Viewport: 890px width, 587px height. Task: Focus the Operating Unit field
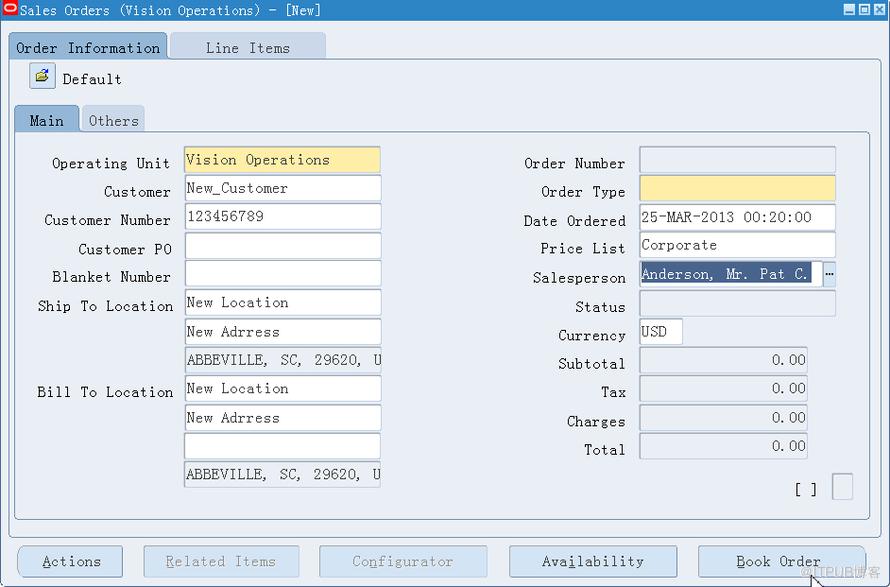pyautogui.click(x=283, y=160)
